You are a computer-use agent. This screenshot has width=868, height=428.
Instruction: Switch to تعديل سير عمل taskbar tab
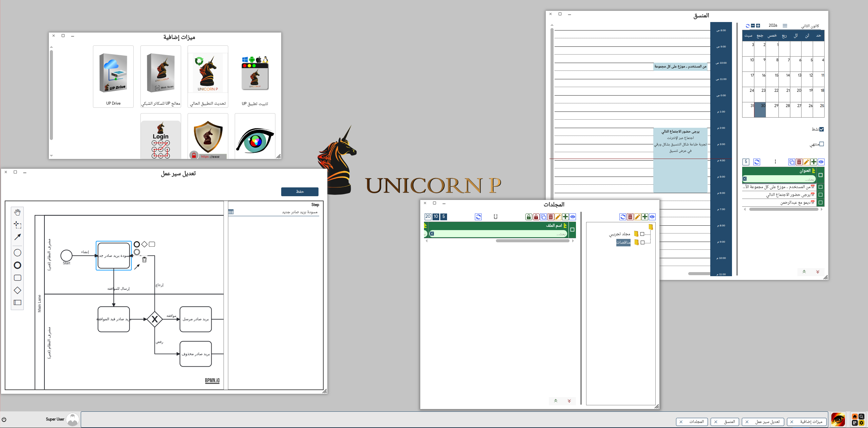point(767,422)
